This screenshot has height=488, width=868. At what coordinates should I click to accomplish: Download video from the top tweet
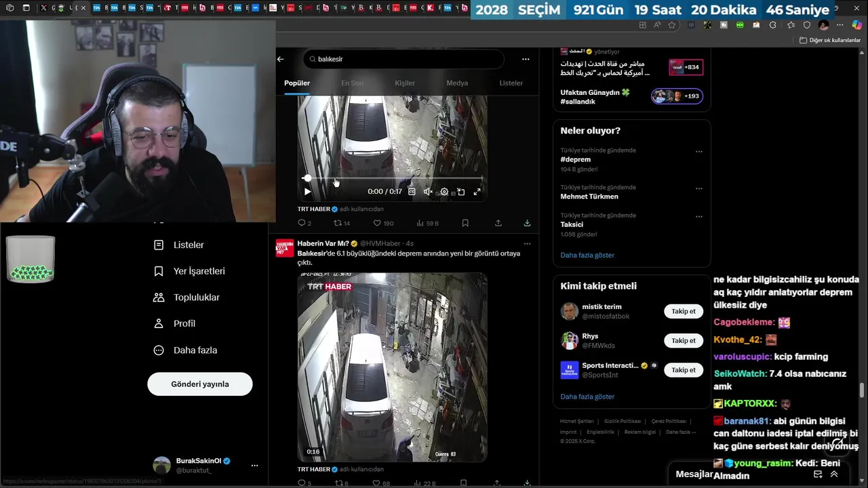point(527,223)
